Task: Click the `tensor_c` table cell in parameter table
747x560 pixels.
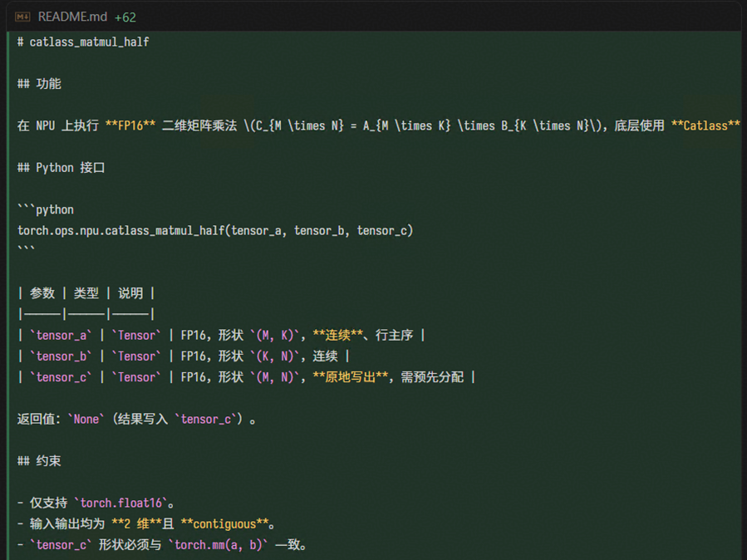Action: 61,377
